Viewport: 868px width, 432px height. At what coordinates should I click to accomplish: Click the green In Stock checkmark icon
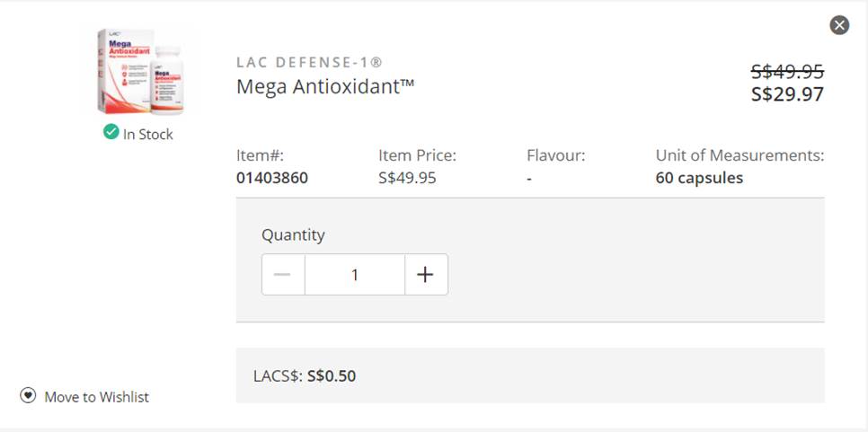(x=111, y=133)
